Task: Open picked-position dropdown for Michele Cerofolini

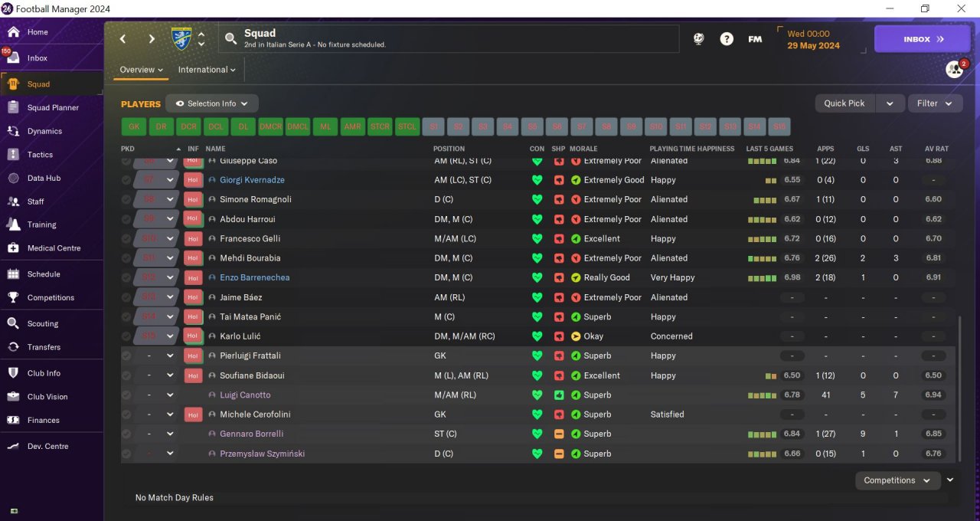Action: click(x=170, y=415)
